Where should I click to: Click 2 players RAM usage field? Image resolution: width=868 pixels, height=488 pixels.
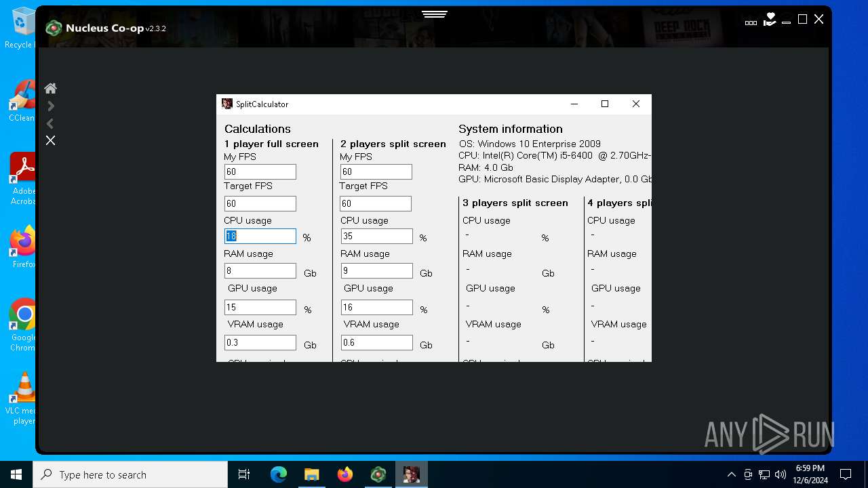pos(376,270)
